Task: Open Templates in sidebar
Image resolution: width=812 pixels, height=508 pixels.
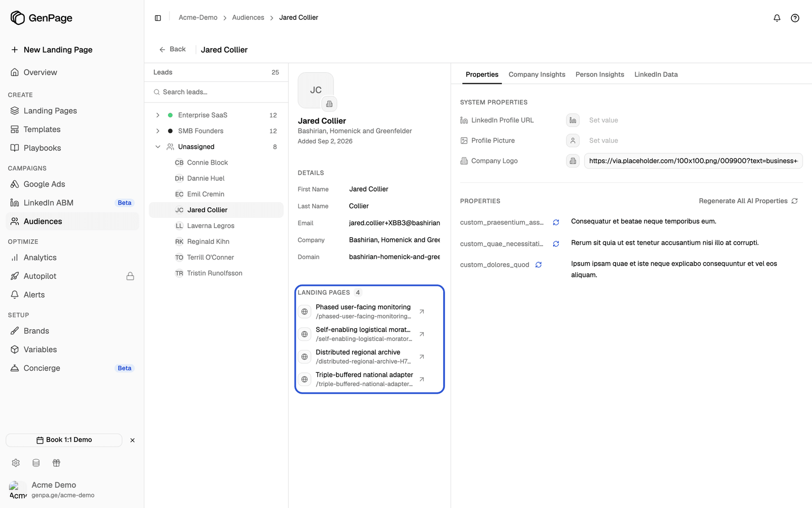Action: [72, 130]
